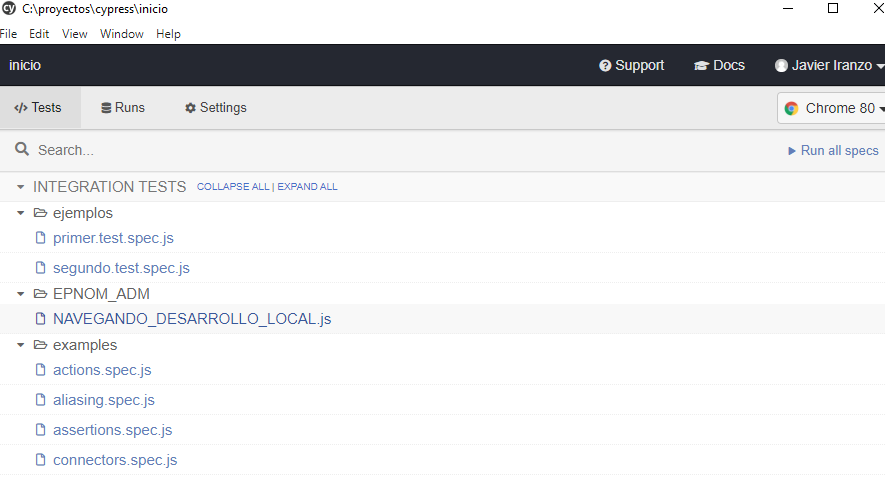Click the file icon beside aliasing.spec.js
Screen dimensions: 886x480
click(x=41, y=400)
